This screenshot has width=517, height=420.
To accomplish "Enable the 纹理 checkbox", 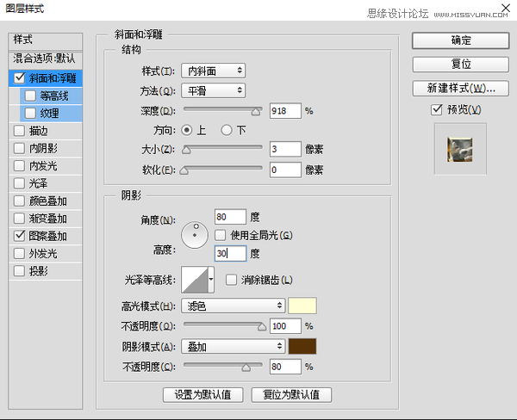I will (x=30, y=114).
